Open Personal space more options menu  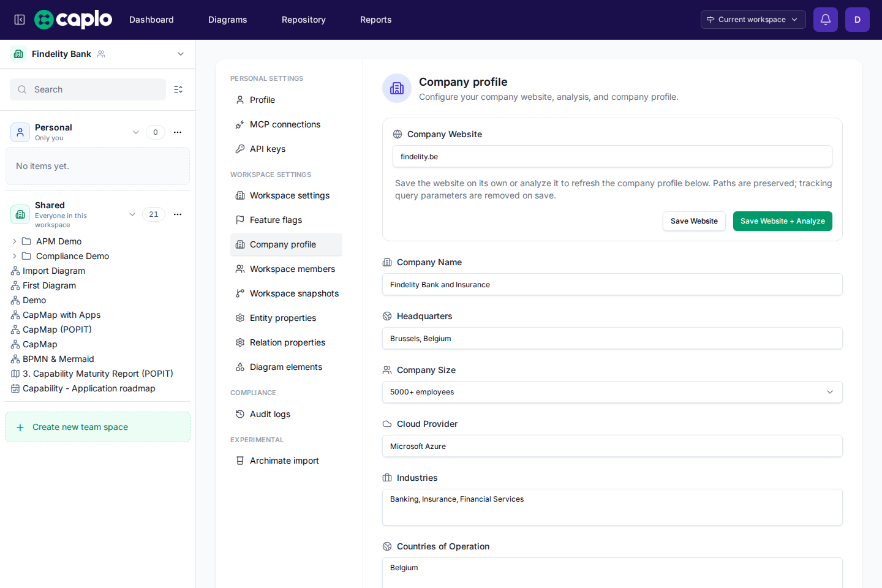point(178,132)
